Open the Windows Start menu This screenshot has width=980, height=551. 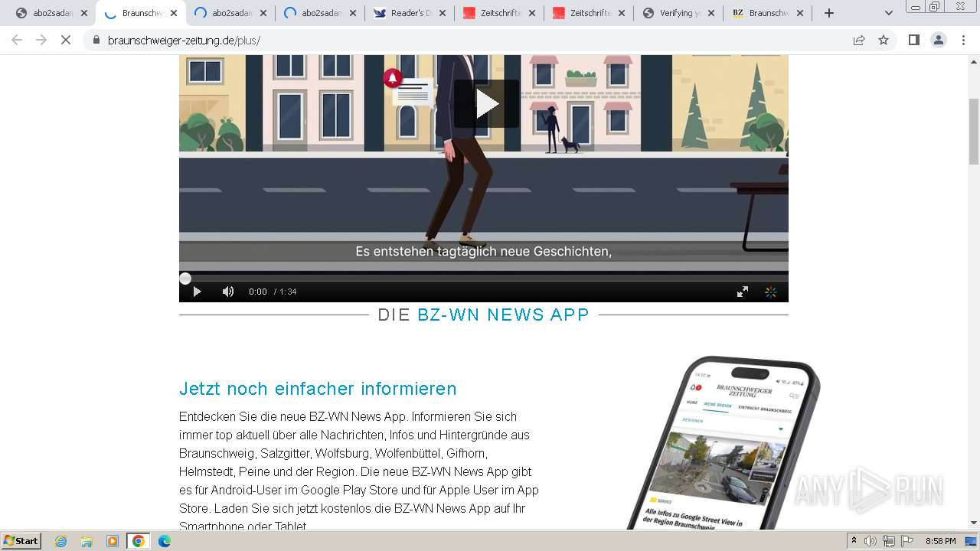pyautogui.click(x=21, y=541)
